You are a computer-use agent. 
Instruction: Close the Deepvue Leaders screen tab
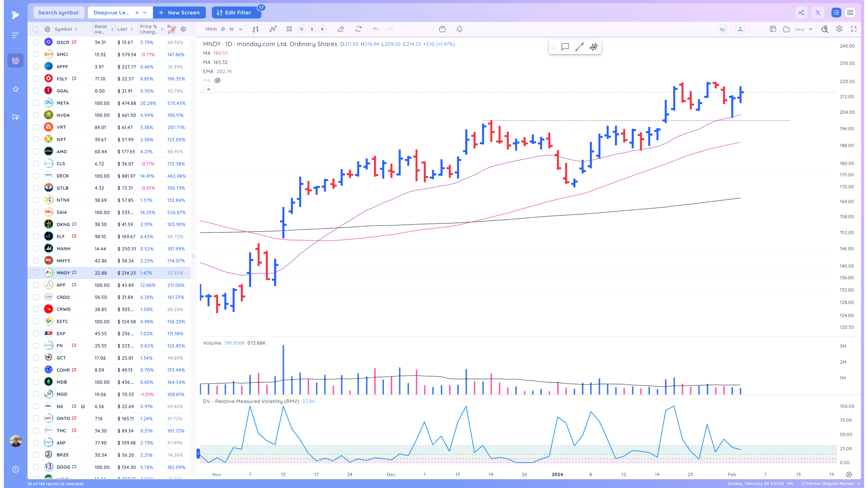tap(137, 13)
